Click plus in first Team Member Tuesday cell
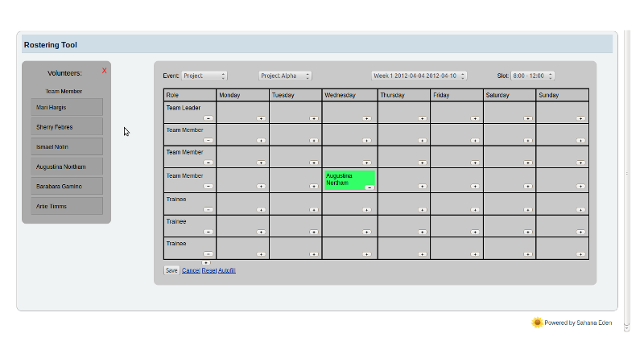The width and height of the screenshot is (644, 362). [314, 140]
